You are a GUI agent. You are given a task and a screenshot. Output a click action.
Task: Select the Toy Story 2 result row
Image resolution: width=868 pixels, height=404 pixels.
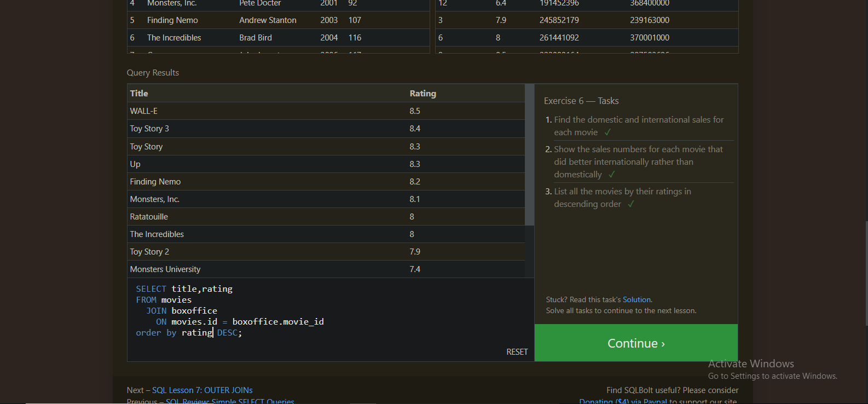pos(326,251)
